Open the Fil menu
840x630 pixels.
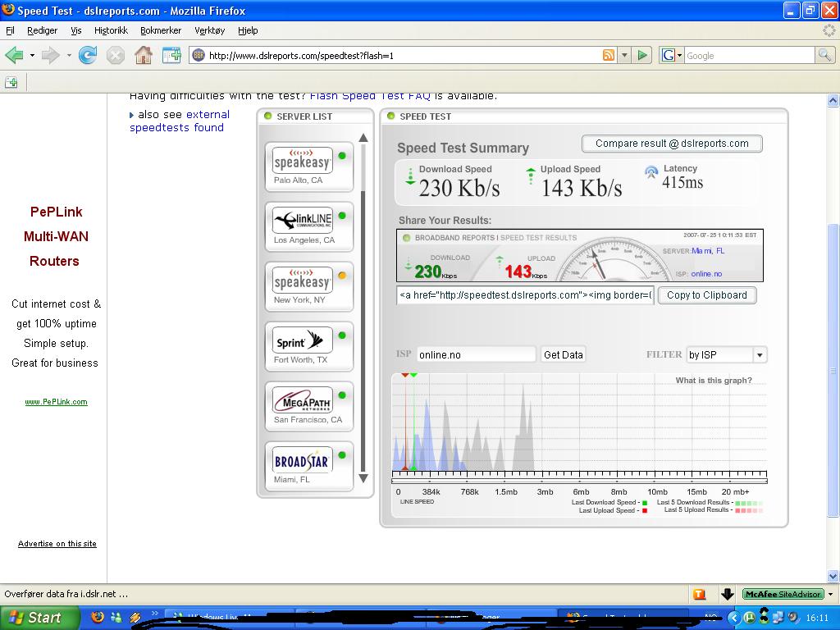tap(10, 30)
